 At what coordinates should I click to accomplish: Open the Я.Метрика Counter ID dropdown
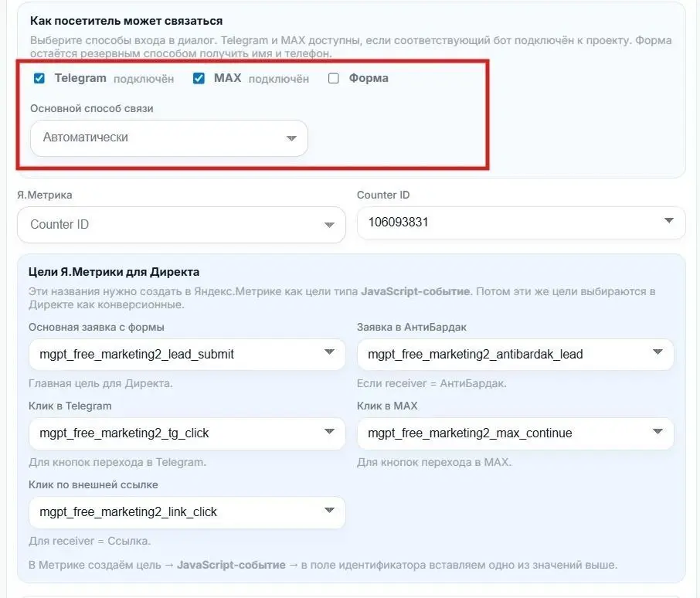click(x=182, y=225)
